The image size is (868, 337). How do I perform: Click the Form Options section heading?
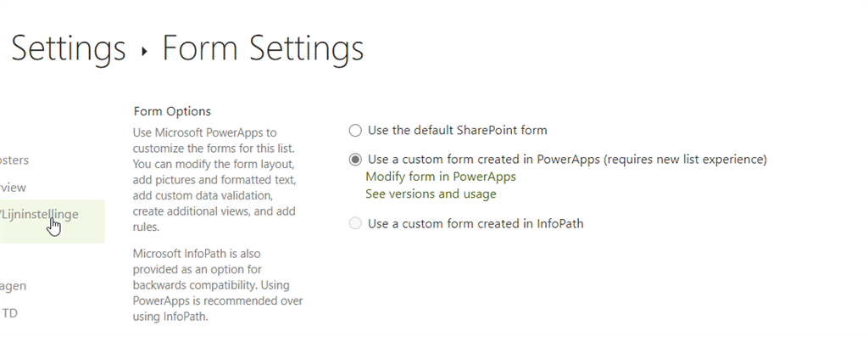(172, 111)
